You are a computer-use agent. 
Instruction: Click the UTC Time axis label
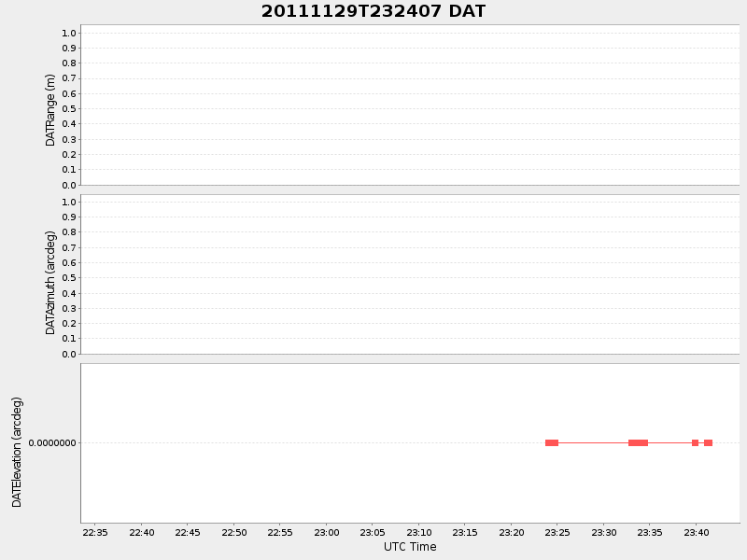(410, 547)
